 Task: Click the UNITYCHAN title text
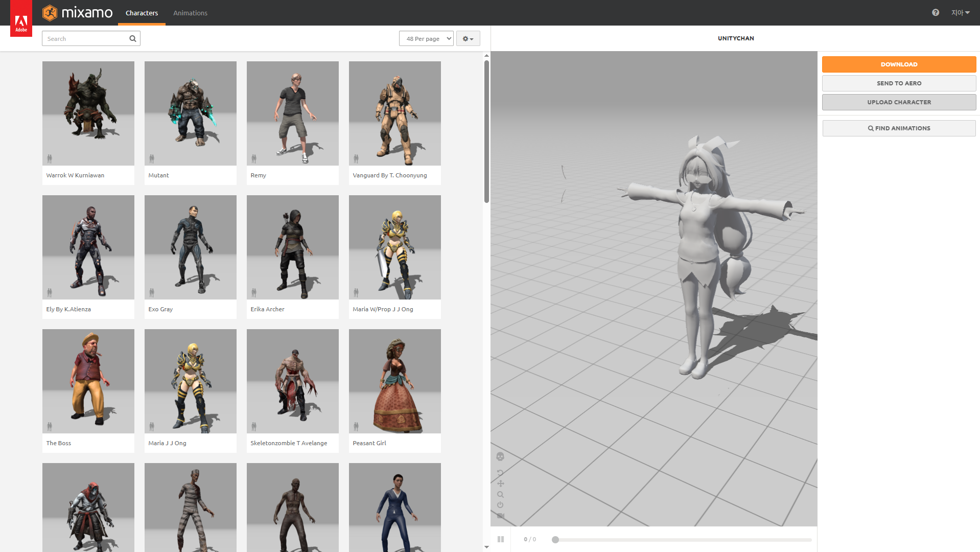(x=736, y=38)
